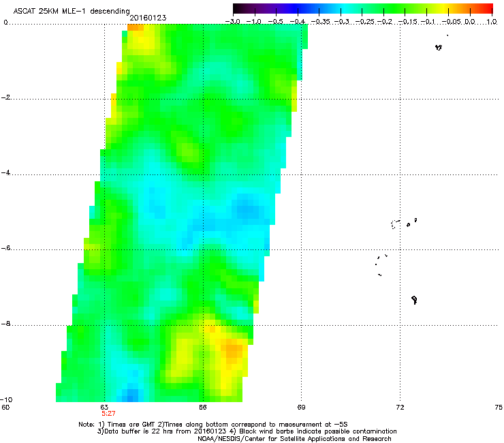504x443 pixels.
Task: Click the longitude axis label '63'
Action: click(104, 408)
